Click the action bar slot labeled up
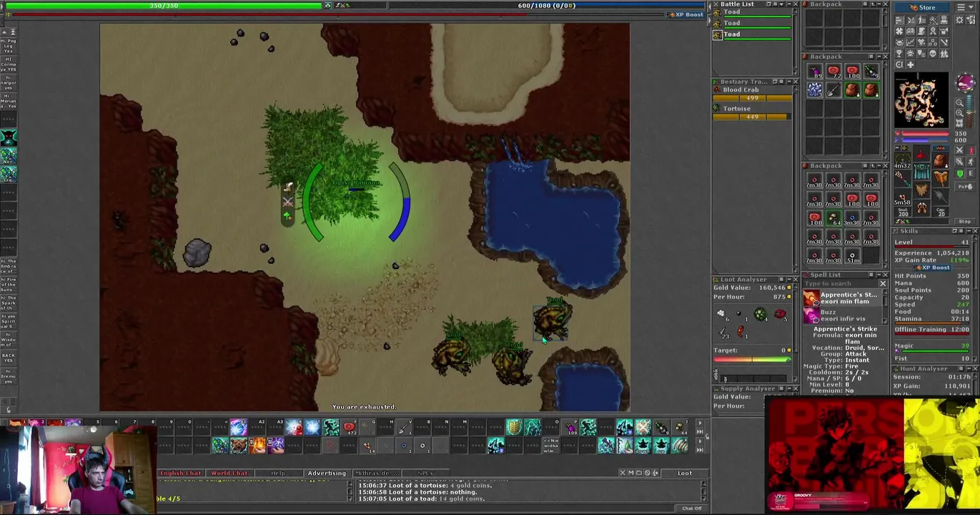This screenshot has height=515, width=980. click(x=661, y=445)
